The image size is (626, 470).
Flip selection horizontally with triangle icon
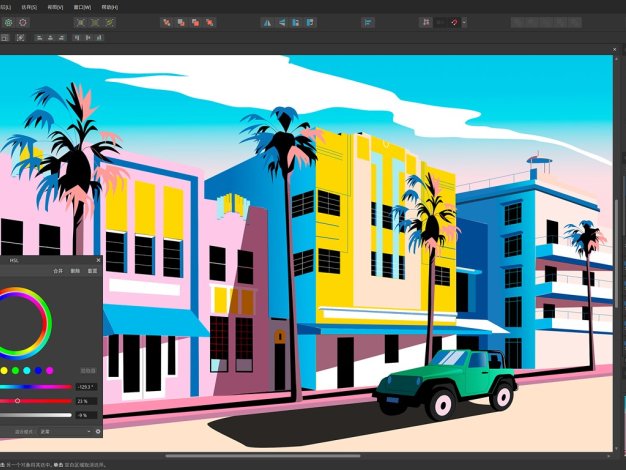point(267,23)
